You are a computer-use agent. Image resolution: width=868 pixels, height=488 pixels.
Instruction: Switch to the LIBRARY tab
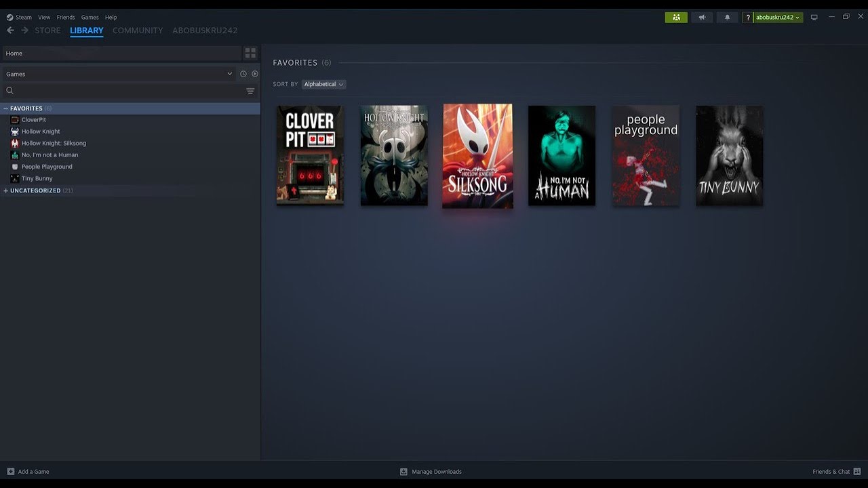tap(87, 30)
